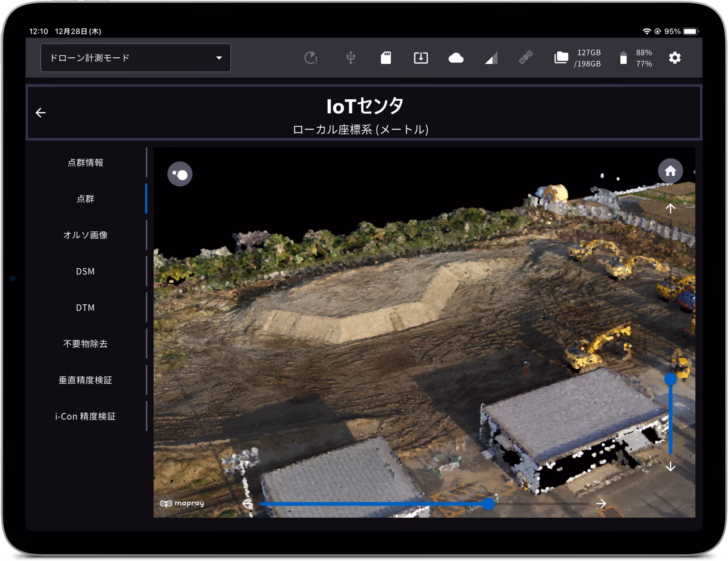
Task: Click the 127GB/198GB storage text
Action: [587, 58]
